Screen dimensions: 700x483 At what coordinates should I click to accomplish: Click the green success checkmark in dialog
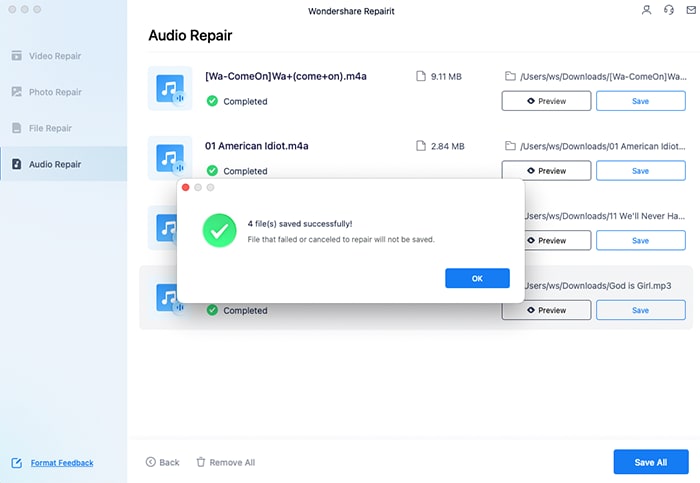220,230
